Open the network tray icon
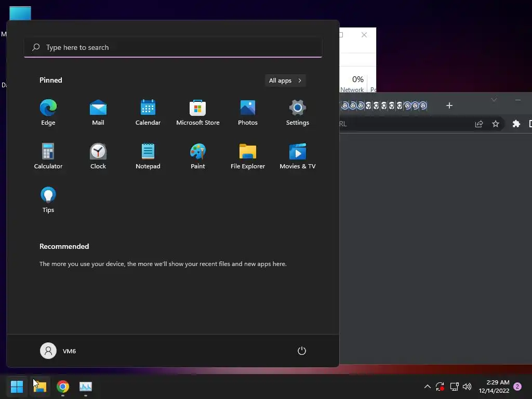 click(454, 387)
